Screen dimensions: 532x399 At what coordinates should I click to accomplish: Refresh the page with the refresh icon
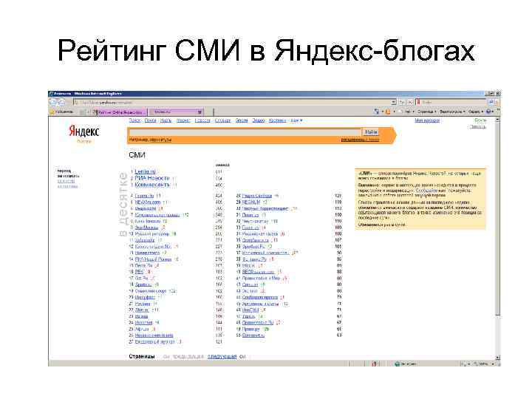click(x=402, y=102)
